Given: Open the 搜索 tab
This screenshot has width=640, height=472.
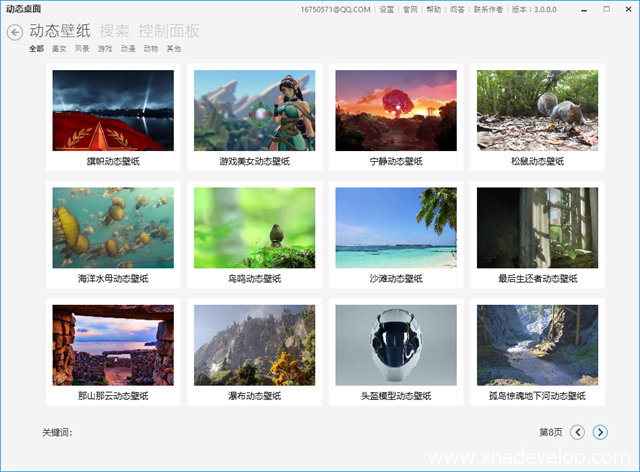Looking at the screenshot, I should click(x=114, y=31).
